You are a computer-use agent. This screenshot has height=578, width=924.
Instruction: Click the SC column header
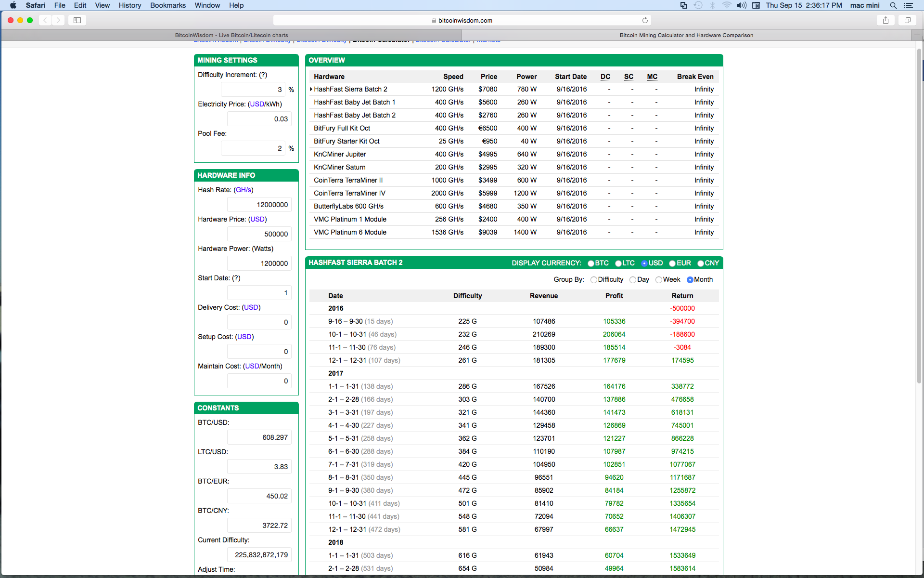[x=629, y=77]
